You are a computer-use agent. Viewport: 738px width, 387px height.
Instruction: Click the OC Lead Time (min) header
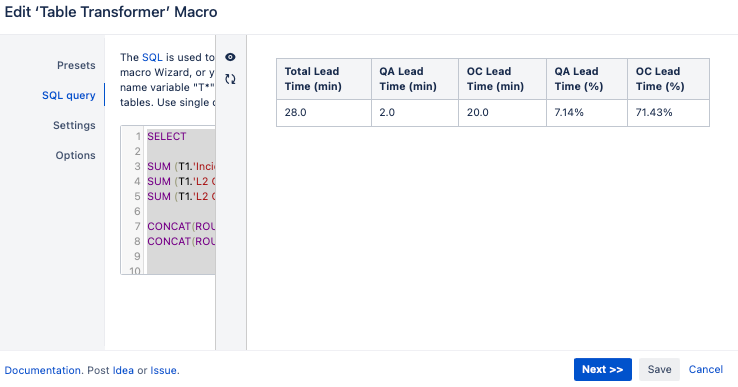tap(502, 79)
